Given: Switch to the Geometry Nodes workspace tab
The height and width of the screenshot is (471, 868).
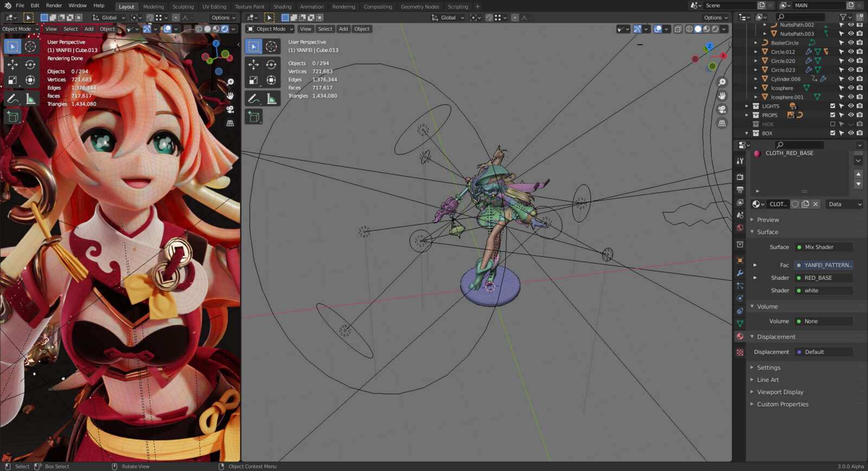Looking at the screenshot, I should pos(420,7).
